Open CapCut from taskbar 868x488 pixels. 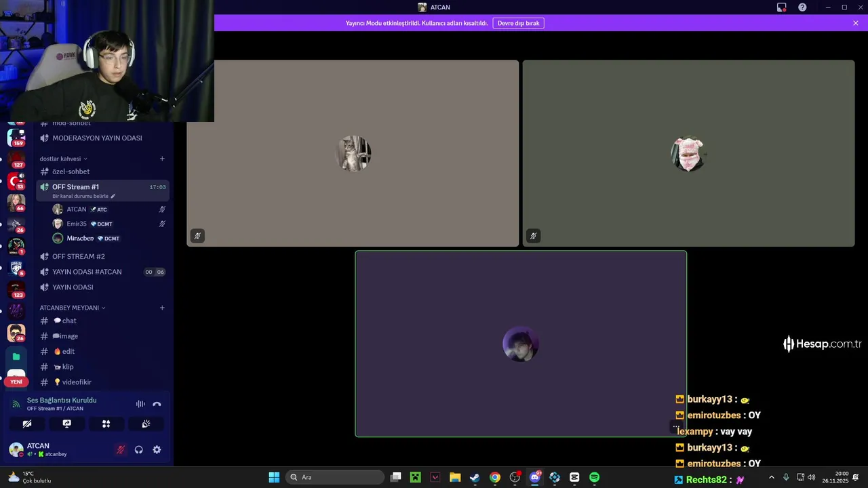click(x=574, y=477)
